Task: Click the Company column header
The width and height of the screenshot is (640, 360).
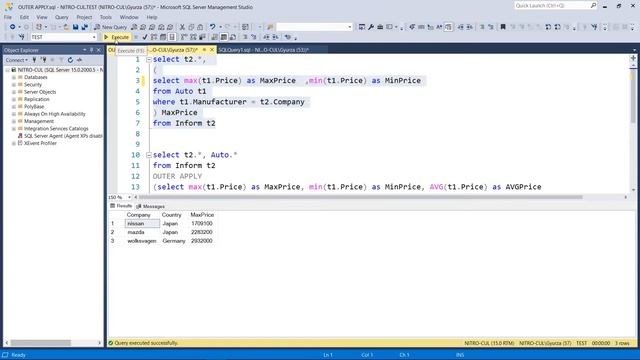Action: point(138,215)
